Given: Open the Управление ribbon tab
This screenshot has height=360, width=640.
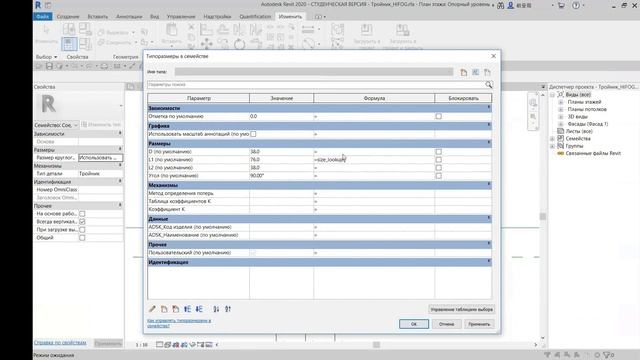Looking at the screenshot, I should 181,17.
